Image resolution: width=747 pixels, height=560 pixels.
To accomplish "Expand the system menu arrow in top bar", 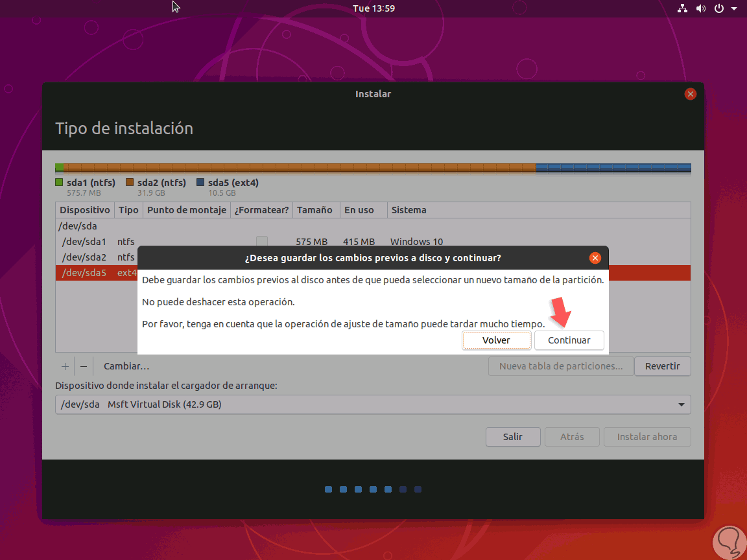I will tap(733, 8).
